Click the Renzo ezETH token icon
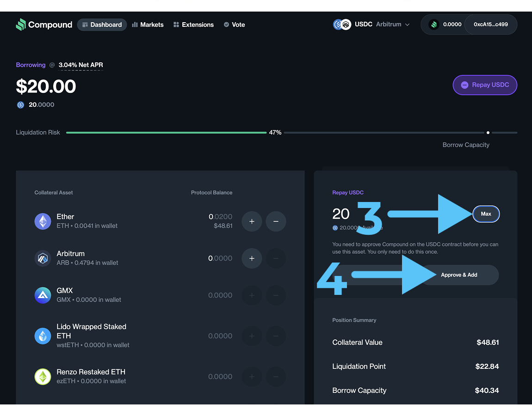532x416 pixels. (43, 377)
